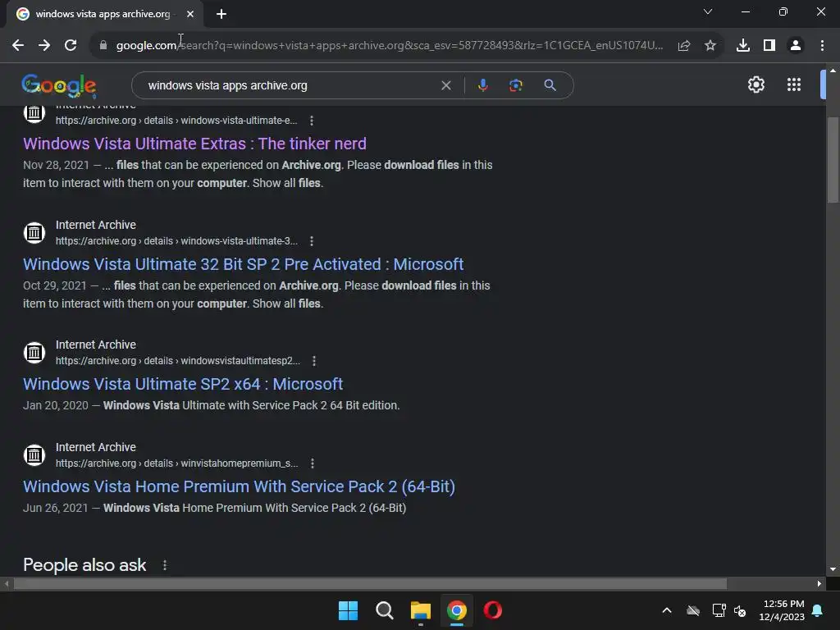Open Chrome three-dot menu

(x=822, y=46)
